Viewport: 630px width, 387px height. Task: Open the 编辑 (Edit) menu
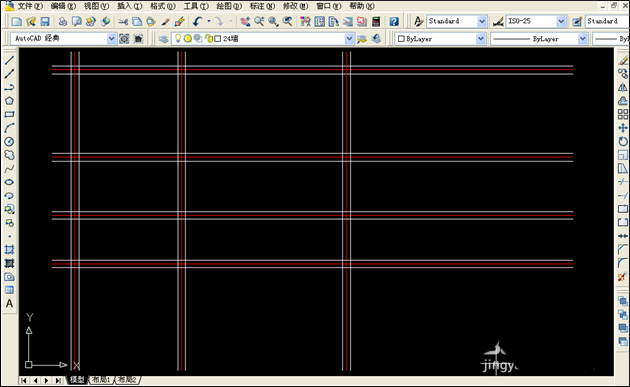[x=63, y=6]
